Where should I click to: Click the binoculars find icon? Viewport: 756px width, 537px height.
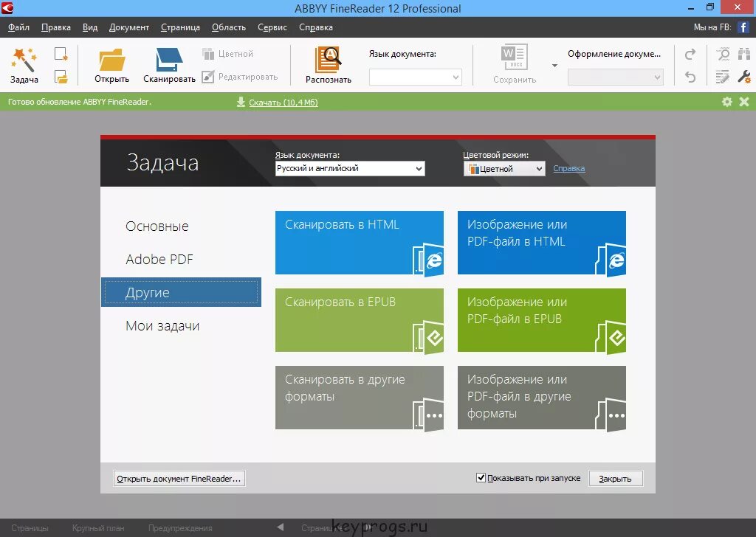[744, 54]
